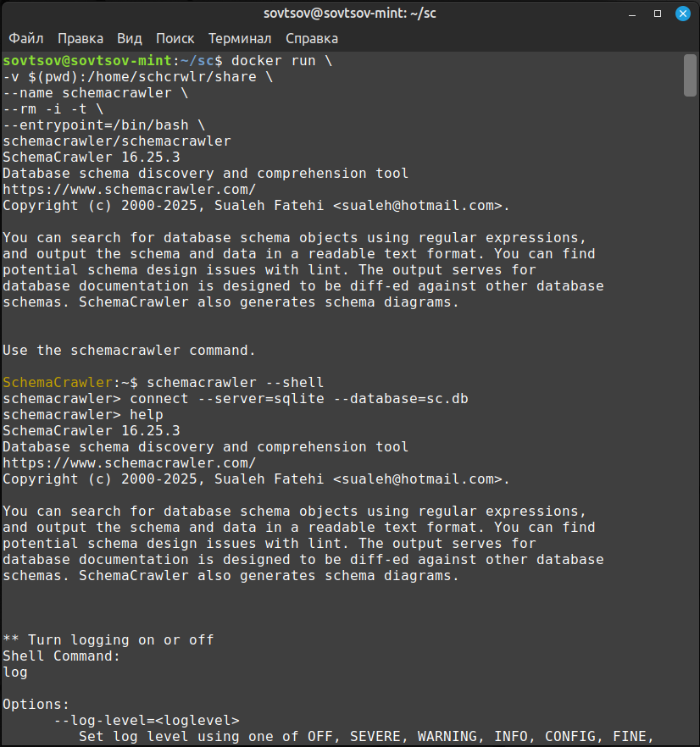The image size is (700, 747).
Task: Click the second https://www.schemacrawler.com/ URL after help
Action: coord(129,463)
